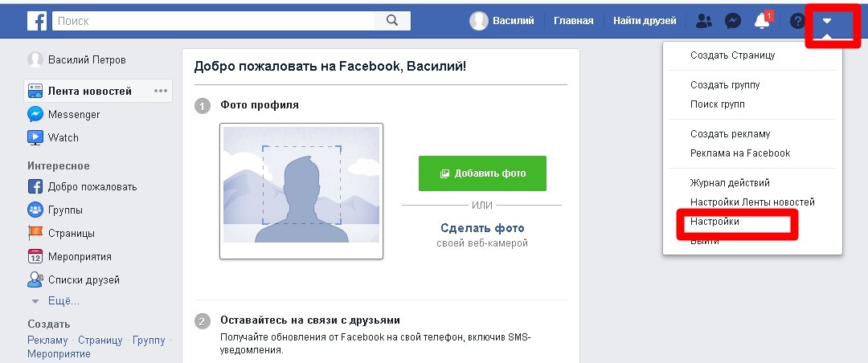Image resolution: width=868 pixels, height=363 pixels.
Task: Click the Facebook logo in top bar
Action: click(x=37, y=21)
